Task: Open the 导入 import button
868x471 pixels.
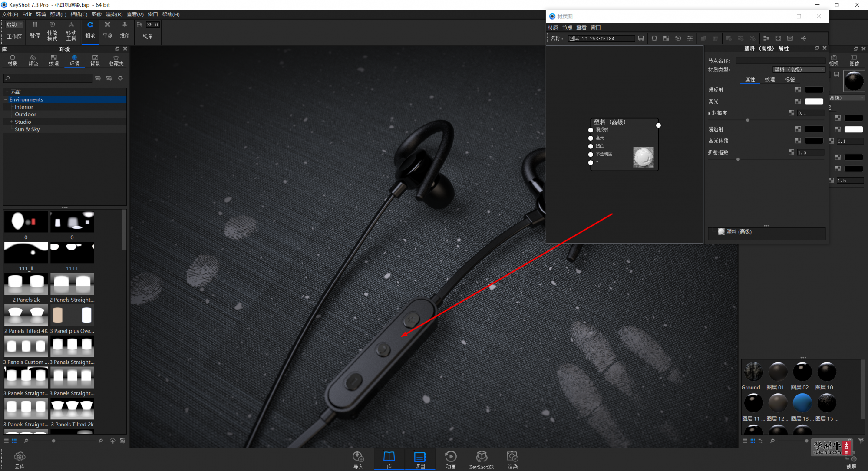Action: pos(358,460)
